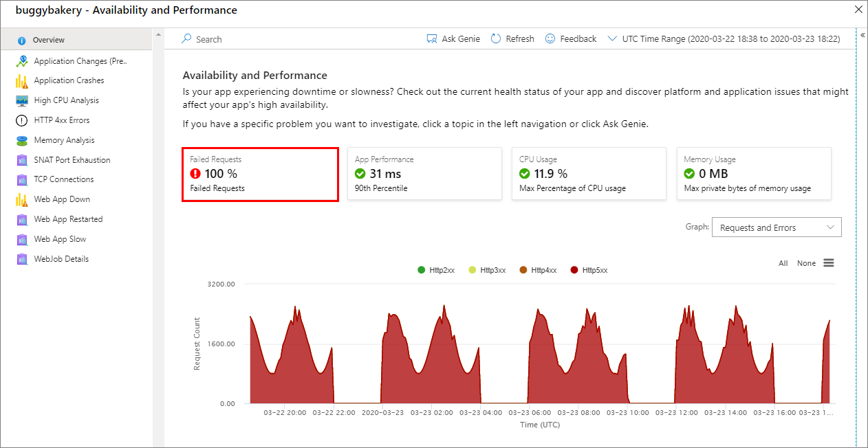Click the Http3xx legend color dot
Screen dimensions: 868x448
pos(472,270)
